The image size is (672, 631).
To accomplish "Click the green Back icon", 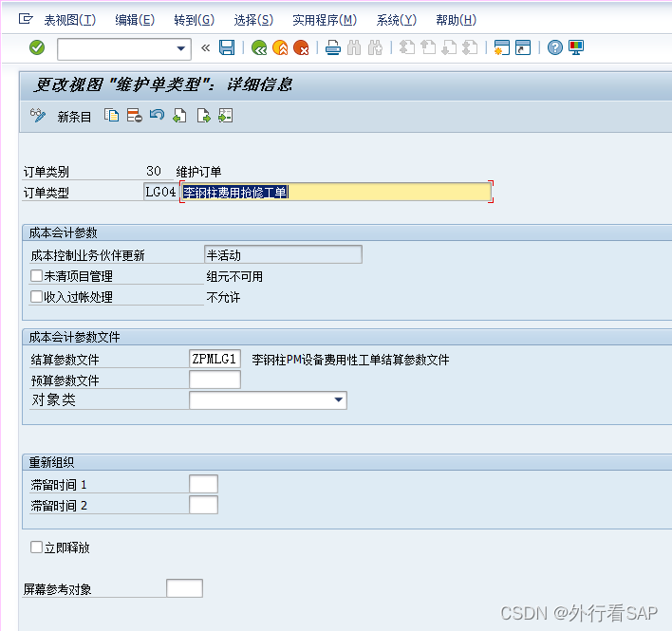I will coord(259,47).
